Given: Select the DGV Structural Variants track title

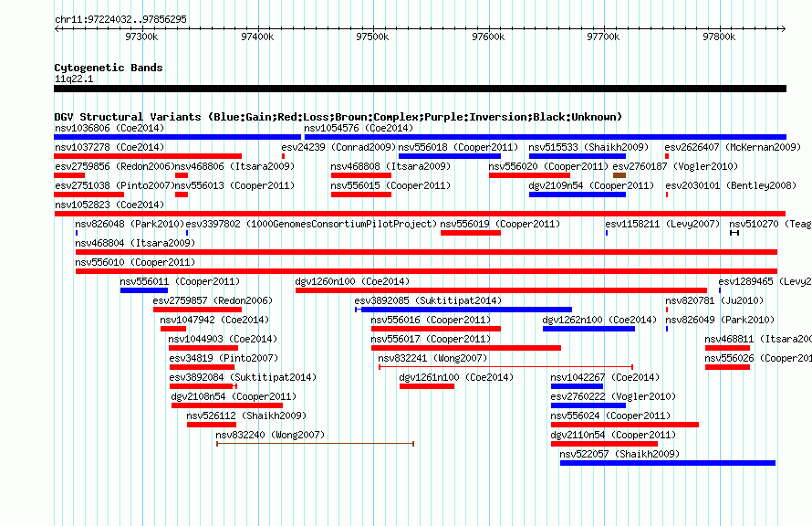Looking at the screenshot, I should click(338, 117).
